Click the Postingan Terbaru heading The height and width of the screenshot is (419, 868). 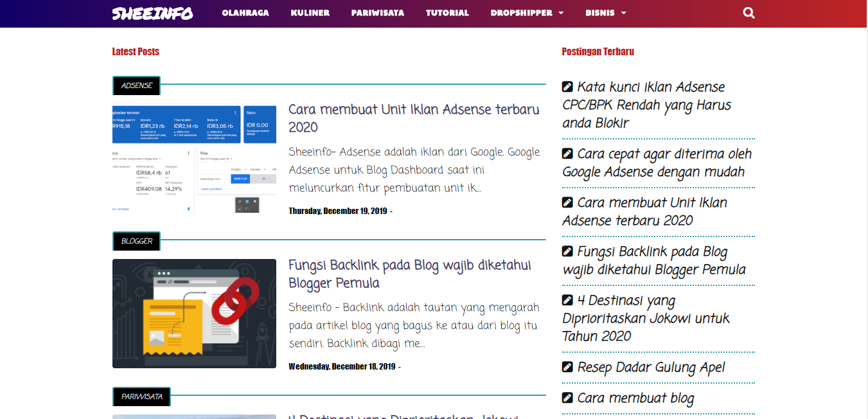[598, 51]
